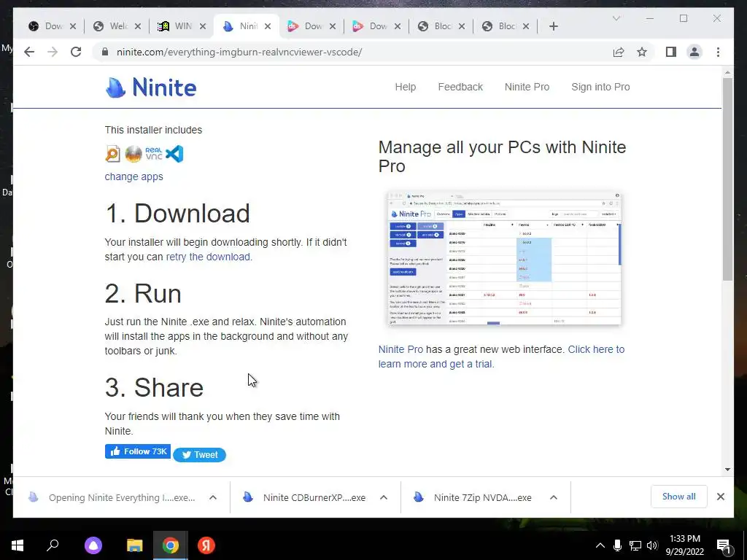Open Help in the Ninite header

click(x=406, y=87)
